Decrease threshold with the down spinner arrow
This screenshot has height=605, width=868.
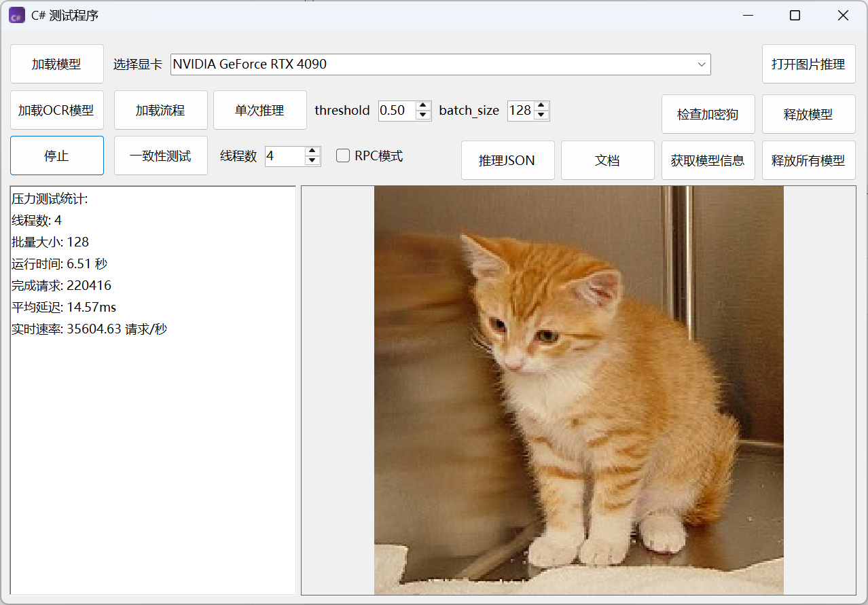pyautogui.click(x=423, y=115)
